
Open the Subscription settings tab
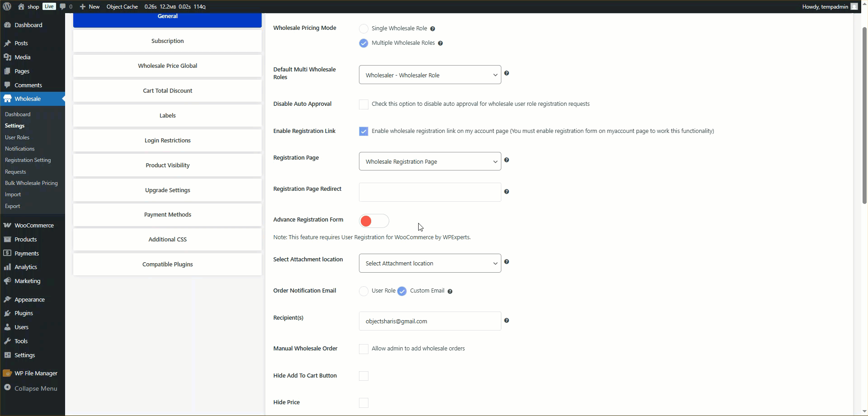[167, 41]
